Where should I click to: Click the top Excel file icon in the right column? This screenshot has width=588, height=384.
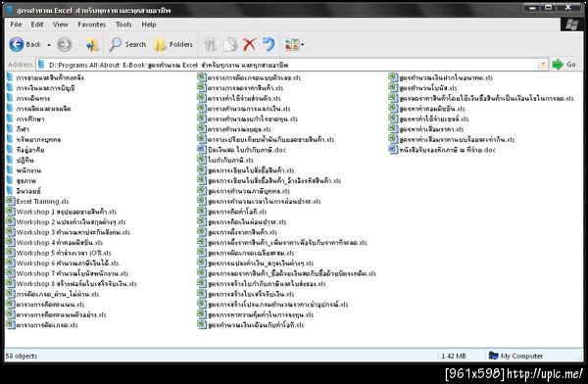393,77
